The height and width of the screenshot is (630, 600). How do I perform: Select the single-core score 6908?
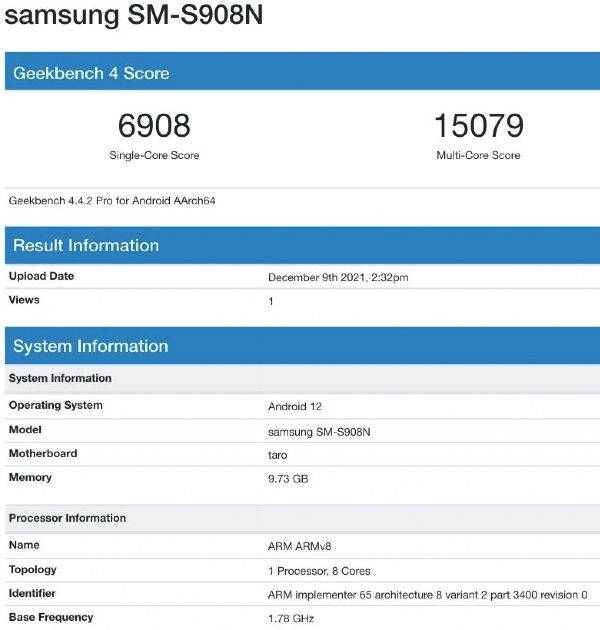[x=154, y=126]
